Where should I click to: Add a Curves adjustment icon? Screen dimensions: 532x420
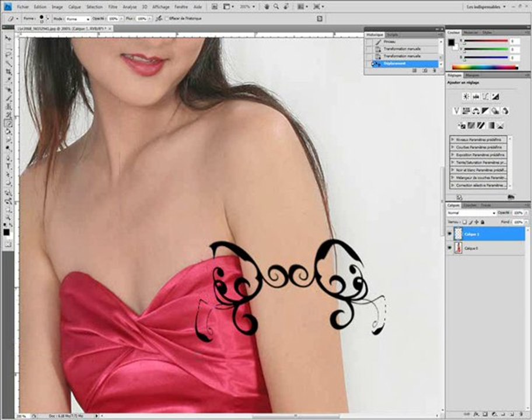pos(486,97)
